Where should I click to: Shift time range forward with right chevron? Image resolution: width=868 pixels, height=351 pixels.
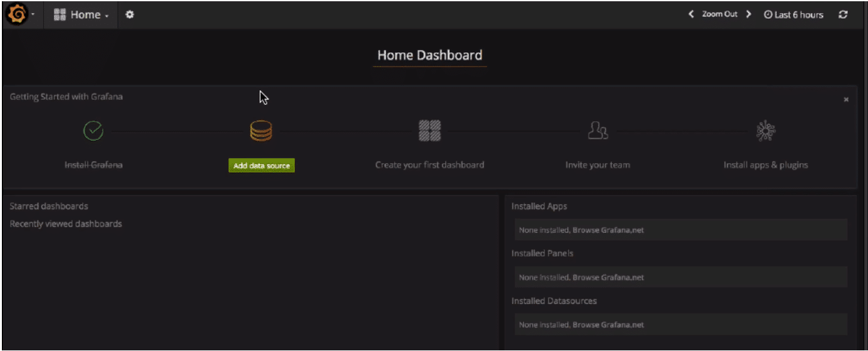pos(748,14)
